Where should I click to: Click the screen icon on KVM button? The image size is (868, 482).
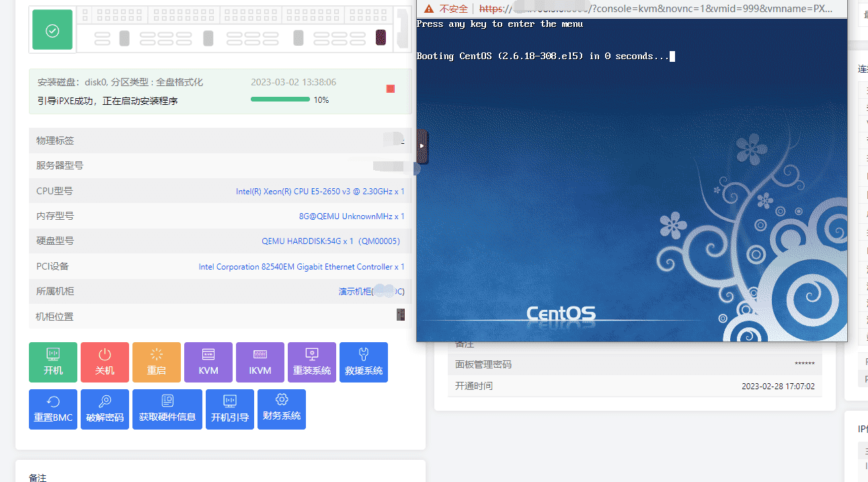pos(208,354)
